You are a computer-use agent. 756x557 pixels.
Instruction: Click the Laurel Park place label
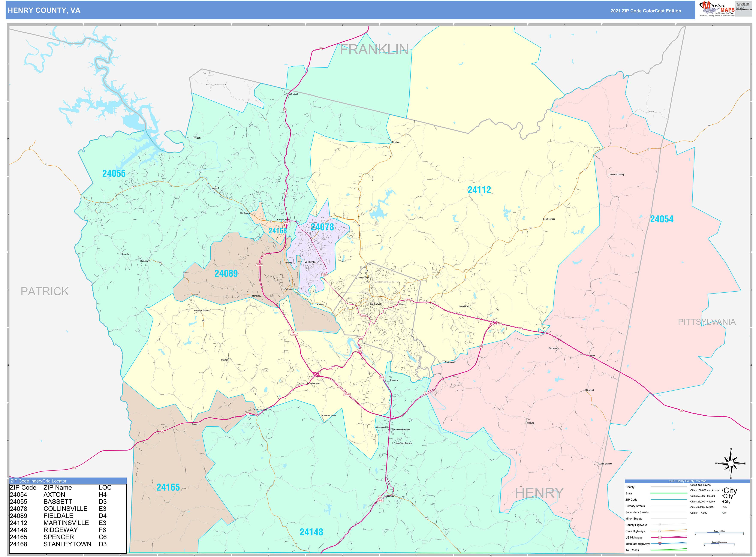point(464,307)
